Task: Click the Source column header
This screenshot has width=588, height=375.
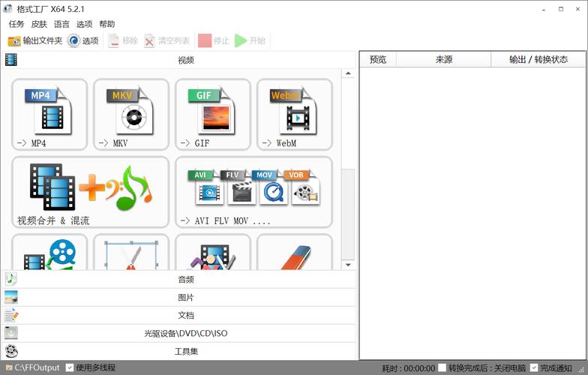Action: (443, 59)
